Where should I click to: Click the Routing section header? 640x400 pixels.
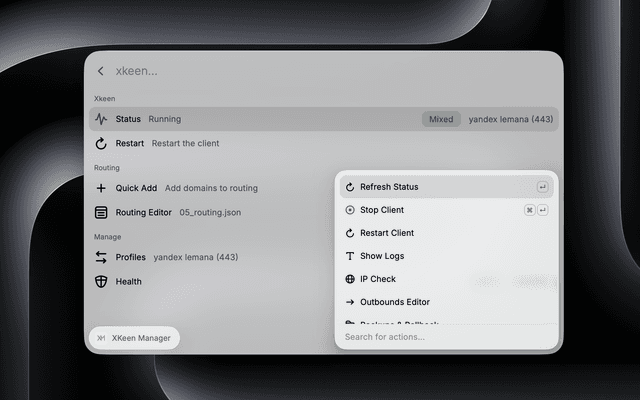coord(107,168)
